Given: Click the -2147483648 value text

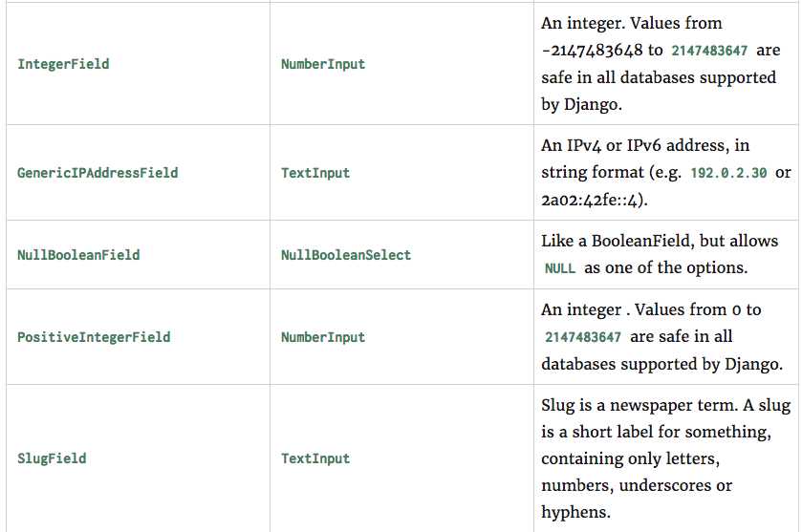Looking at the screenshot, I should tap(592, 50).
